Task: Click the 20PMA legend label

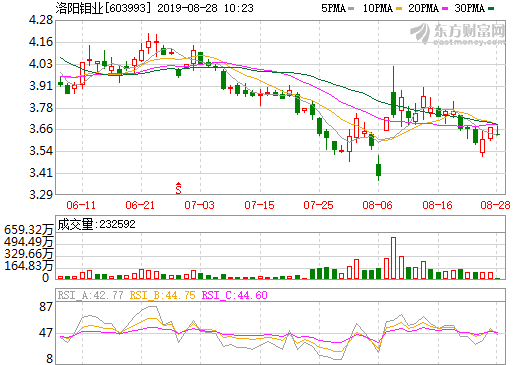Action: 423,8
